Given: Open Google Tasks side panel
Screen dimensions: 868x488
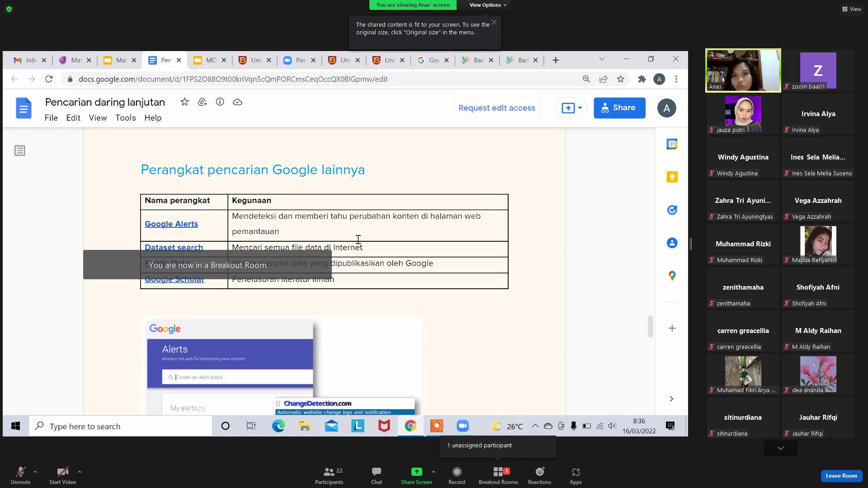Looking at the screenshot, I should click(672, 210).
